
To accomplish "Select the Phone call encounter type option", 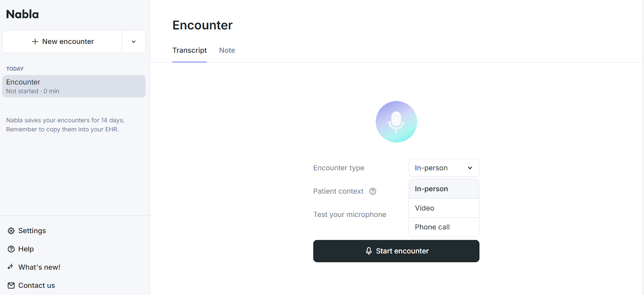I will (432, 227).
